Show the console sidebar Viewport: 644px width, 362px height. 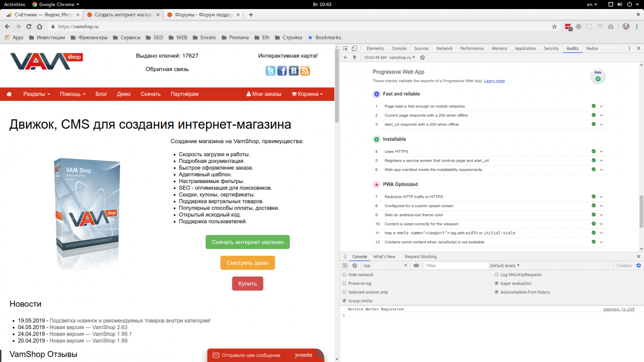pos(345,266)
